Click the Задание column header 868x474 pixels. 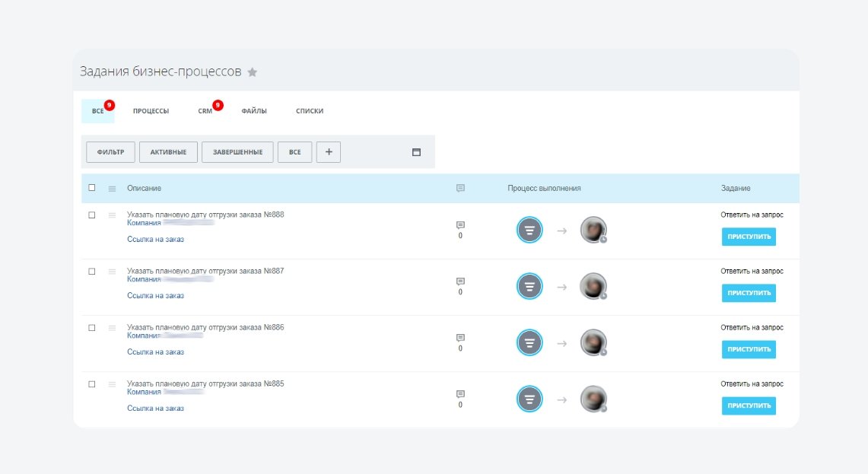(736, 188)
